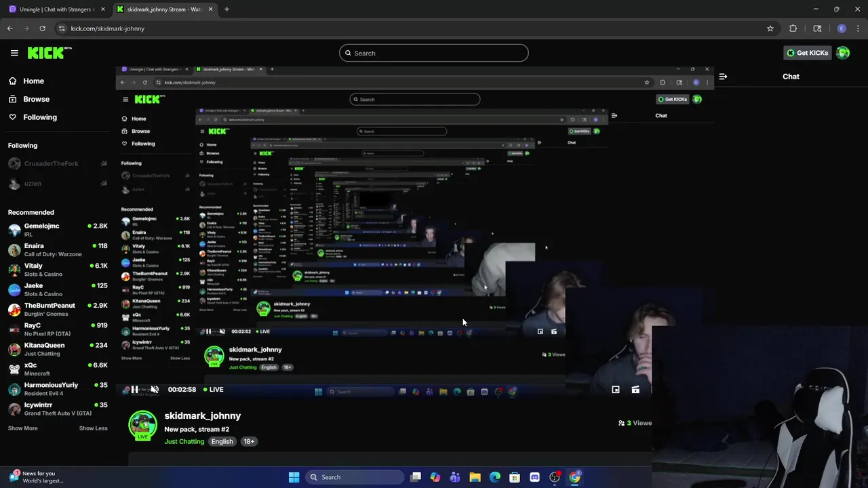Open Chrome profile E avatar
Screen dimensions: 868x488
pos(842,28)
